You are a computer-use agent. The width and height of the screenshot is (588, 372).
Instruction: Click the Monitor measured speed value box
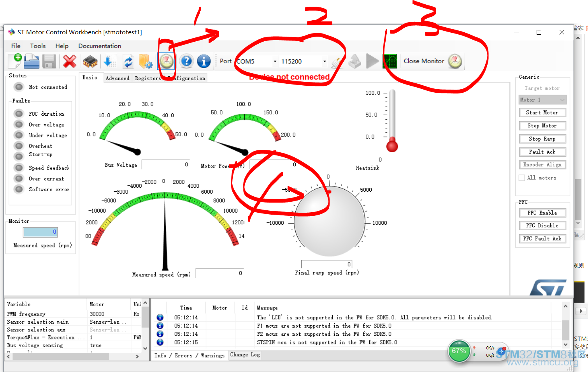tap(40, 232)
